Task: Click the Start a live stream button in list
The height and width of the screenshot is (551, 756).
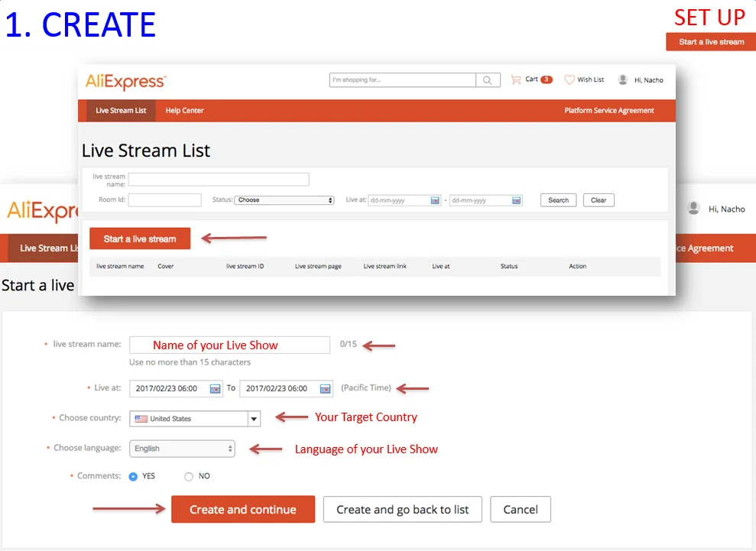Action: point(140,238)
